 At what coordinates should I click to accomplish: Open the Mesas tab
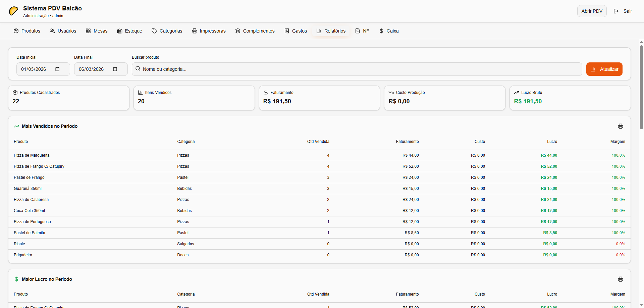[97, 31]
